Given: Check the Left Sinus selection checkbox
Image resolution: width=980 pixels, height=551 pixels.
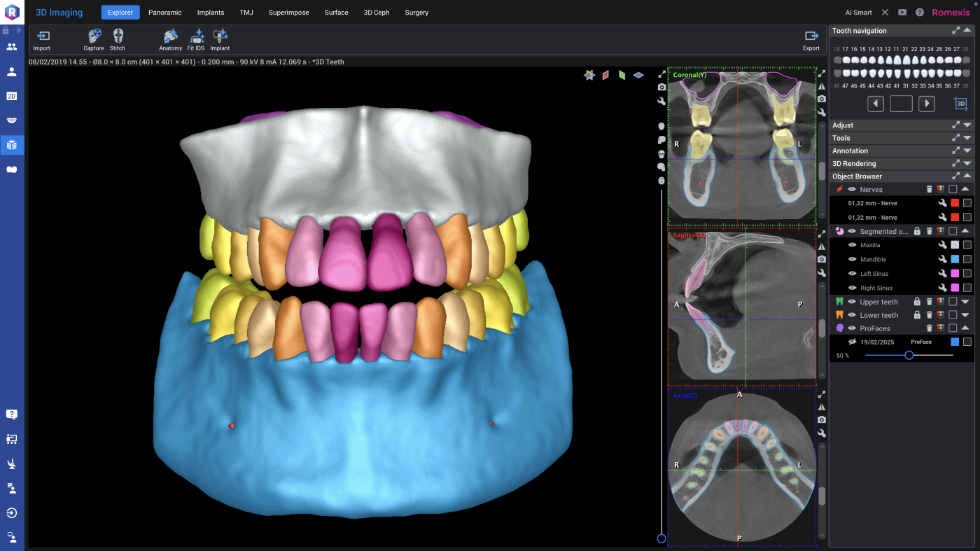Looking at the screenshot, I should point(967,274).
